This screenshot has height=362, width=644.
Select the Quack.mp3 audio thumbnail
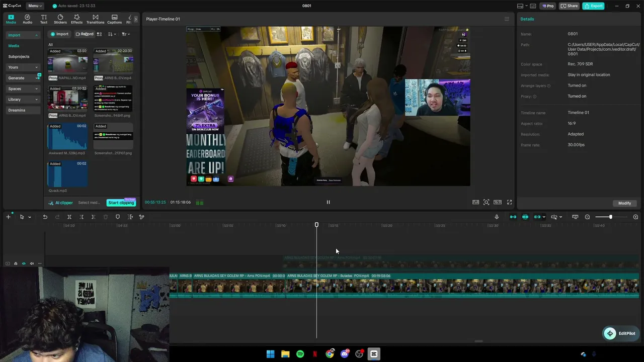point(67,174)
